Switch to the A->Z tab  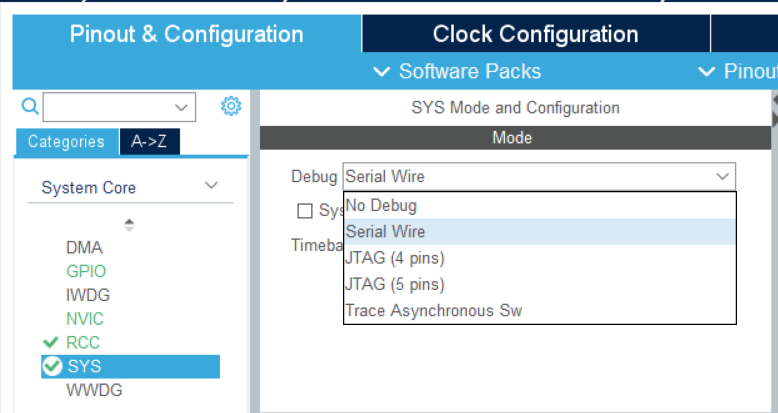click(149, 142)
